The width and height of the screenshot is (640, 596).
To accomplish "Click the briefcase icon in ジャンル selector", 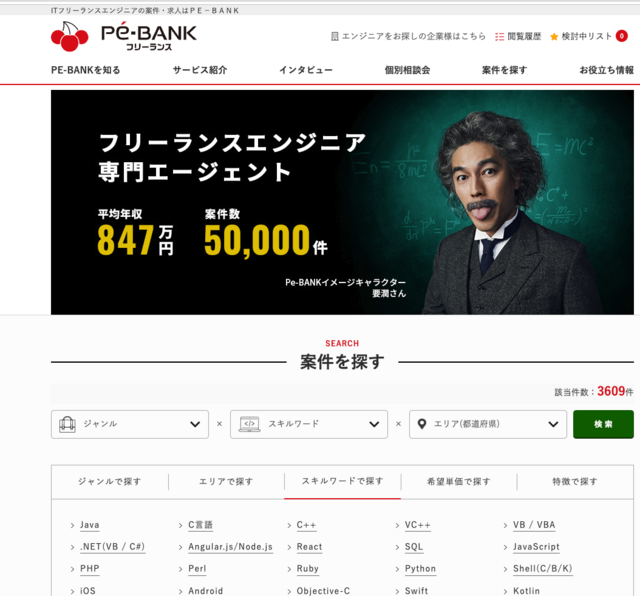I will (x=67, y=424).
